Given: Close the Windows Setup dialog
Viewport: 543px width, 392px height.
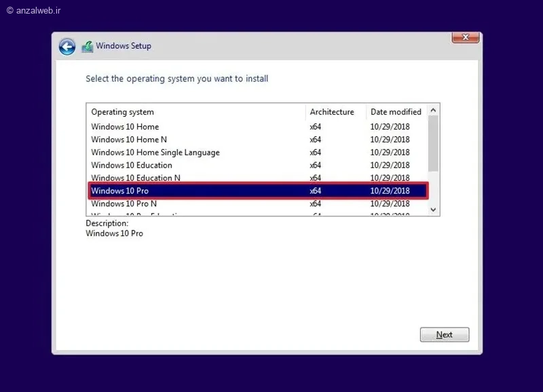Looking at the screenshot, I should tap(466, 37).
